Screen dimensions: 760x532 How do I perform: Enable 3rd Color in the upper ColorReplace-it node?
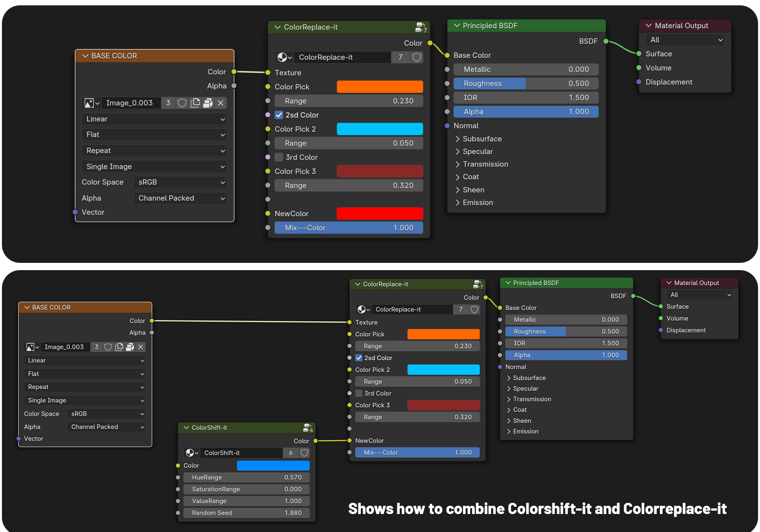279,157
